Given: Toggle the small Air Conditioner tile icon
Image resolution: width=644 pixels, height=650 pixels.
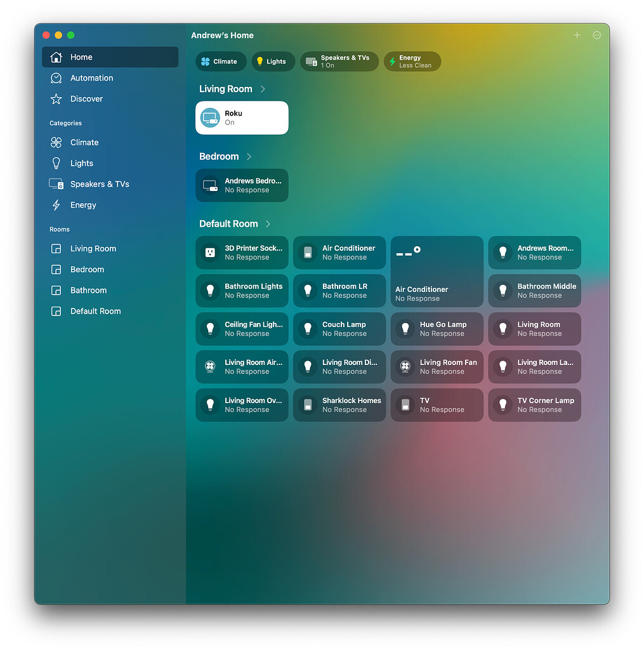Looking at the screenshot, I should point(308,253).
